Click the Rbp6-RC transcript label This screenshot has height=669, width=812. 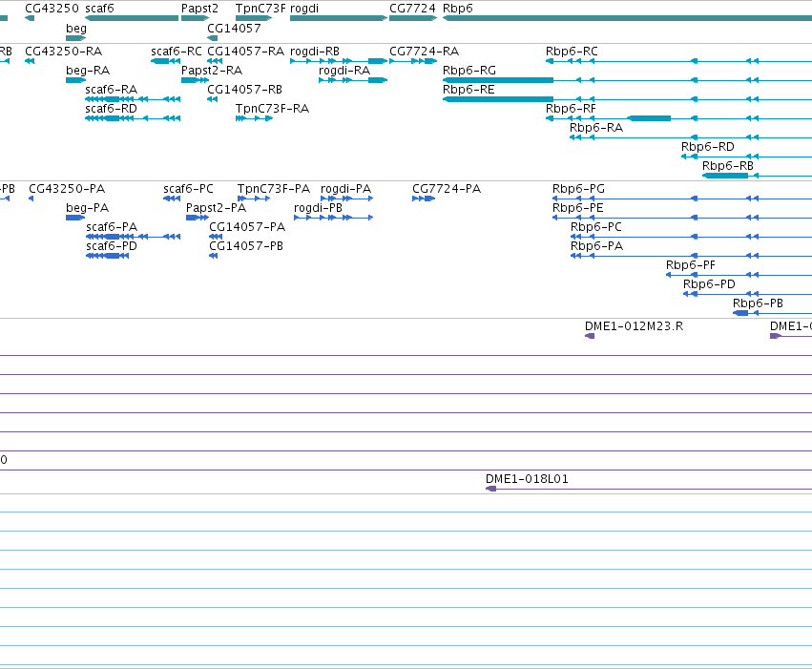pos(572,52)
